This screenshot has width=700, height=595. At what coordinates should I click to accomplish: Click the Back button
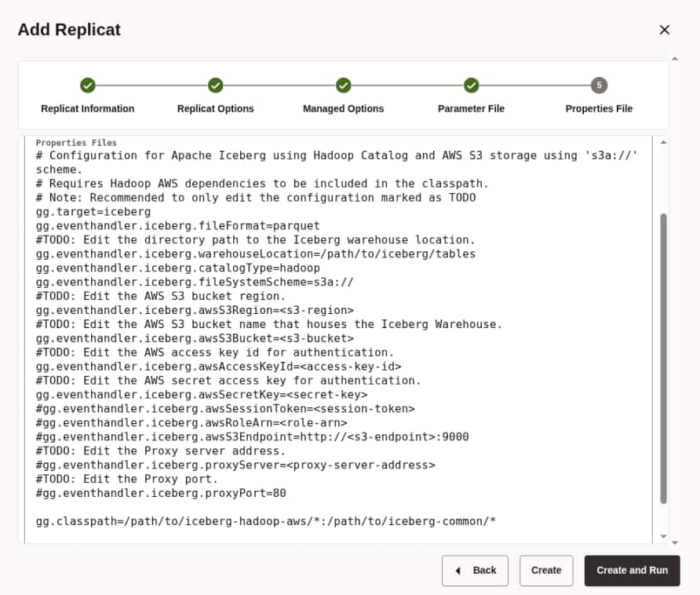point(475,571)
